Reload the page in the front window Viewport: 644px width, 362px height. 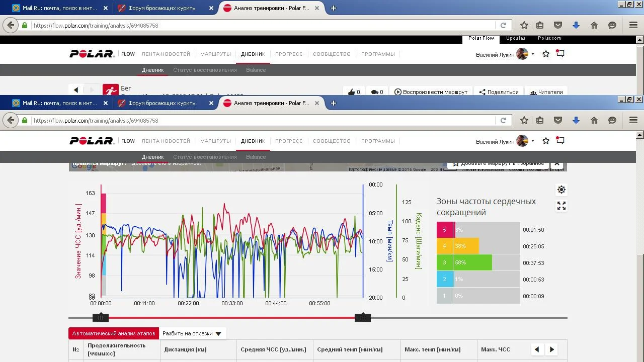pyautogui.click(x=503, y=120)
